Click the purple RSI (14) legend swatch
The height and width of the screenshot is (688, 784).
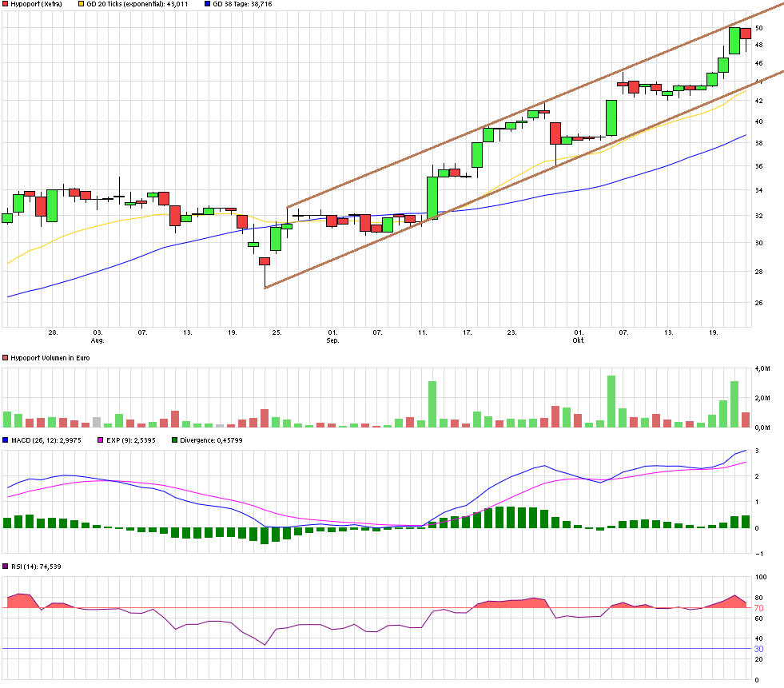6,567
